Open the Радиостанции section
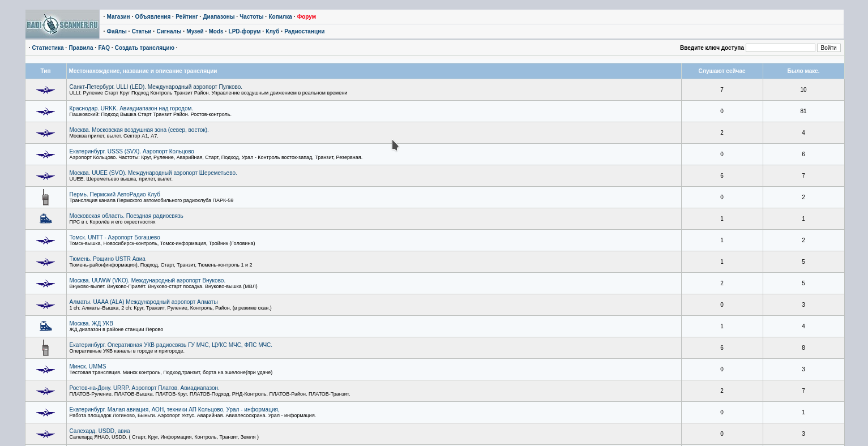Screen dimensions: 868x446 [x=305, y=32]
